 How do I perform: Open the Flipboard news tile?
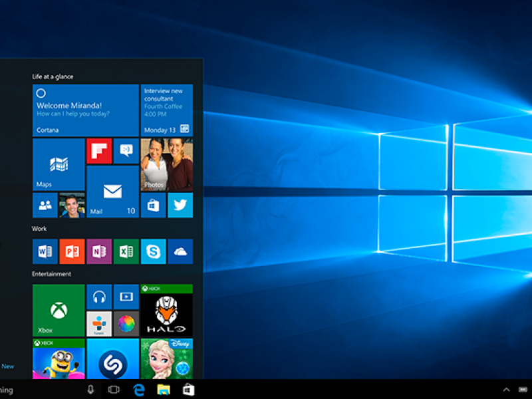[x=98, y=152]
